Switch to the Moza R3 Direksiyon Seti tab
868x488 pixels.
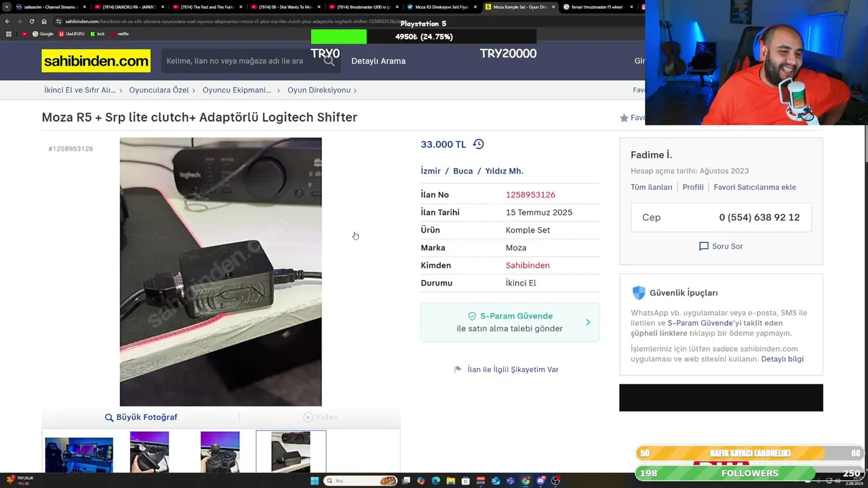click(441, 7)
